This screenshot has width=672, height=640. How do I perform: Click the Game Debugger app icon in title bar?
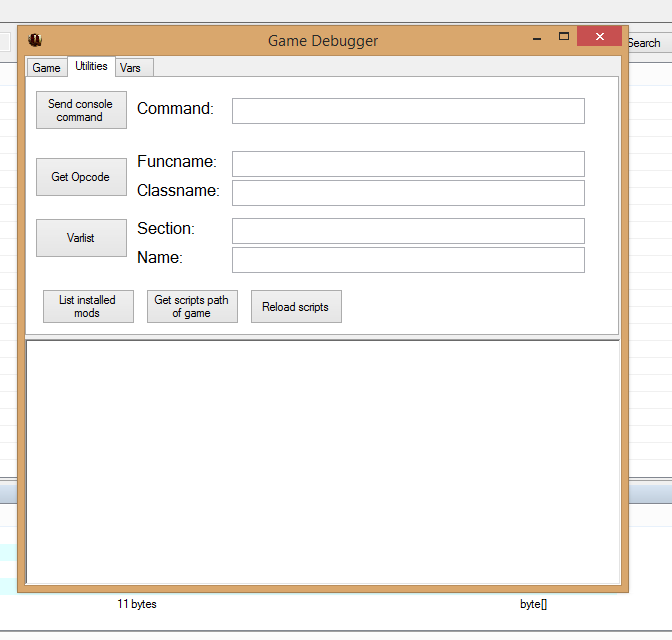[x=35, y=41]
